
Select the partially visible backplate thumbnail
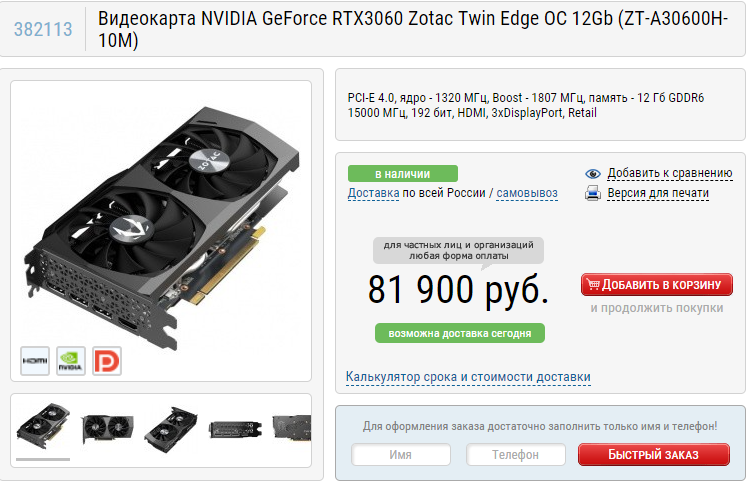(292, 427)
